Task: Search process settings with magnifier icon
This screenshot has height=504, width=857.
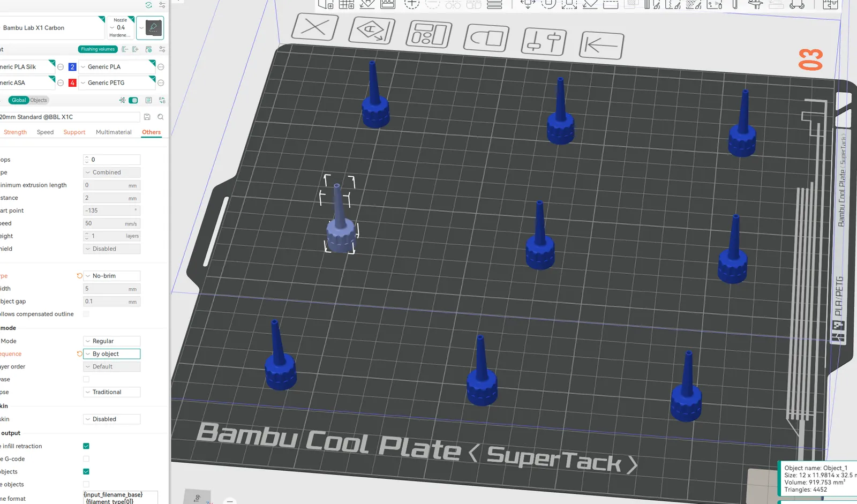Action: pos(161,117)
